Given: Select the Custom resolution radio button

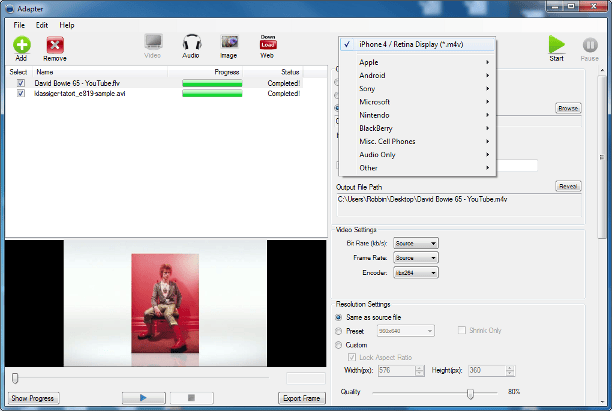Looking at the screenshot, I should tap(338, 345).
